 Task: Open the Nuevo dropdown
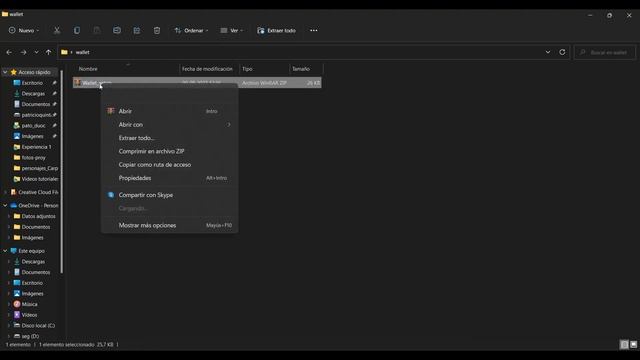(24, 30)
